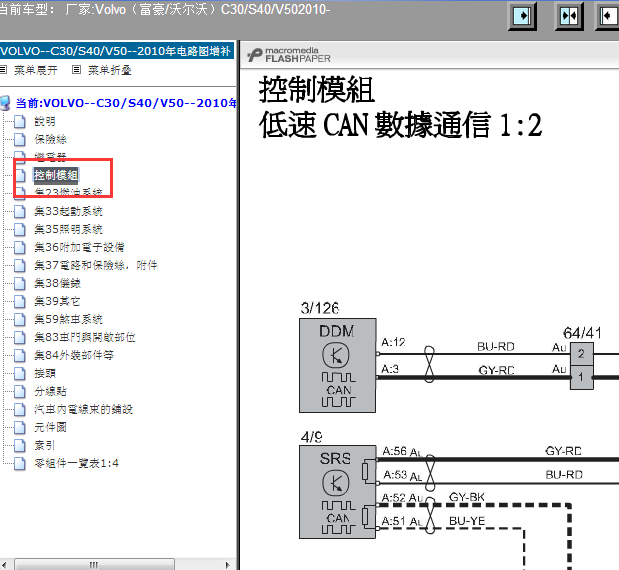Viewport: 619px width, 570px height.
Task: Click the horizontal scrollbar thumb in tree panel
Action: (x=94, y=565)
